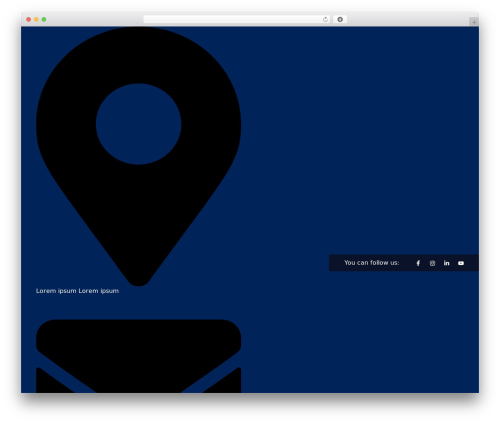Visit the LinkedIn profile icon
500x423 pixels.
point(446,263)
